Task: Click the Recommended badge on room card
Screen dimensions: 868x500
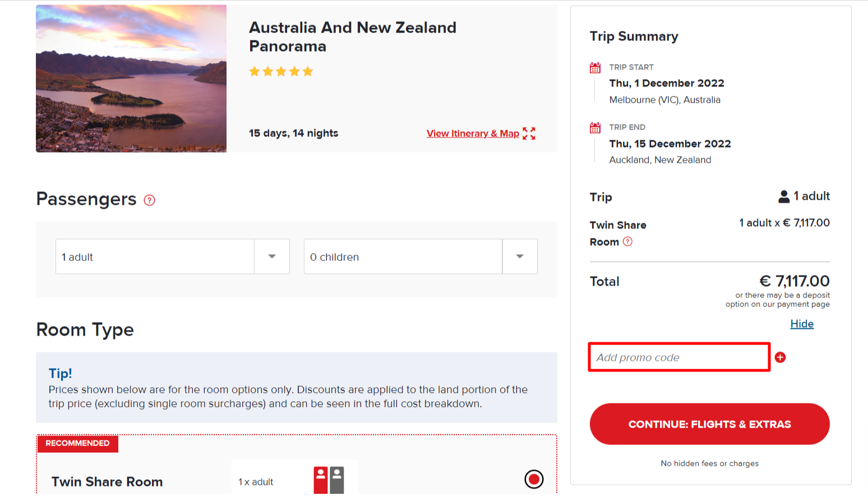Action: coord(77,443)
